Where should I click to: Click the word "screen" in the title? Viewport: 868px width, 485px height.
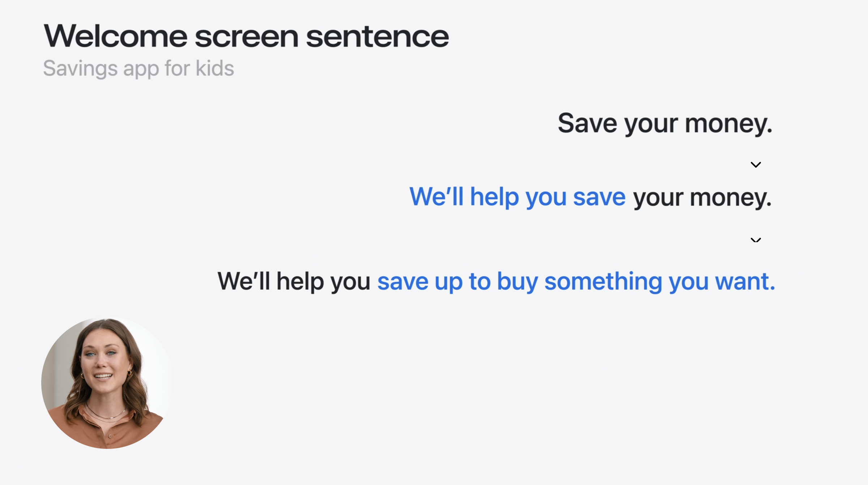coord(246,37)
